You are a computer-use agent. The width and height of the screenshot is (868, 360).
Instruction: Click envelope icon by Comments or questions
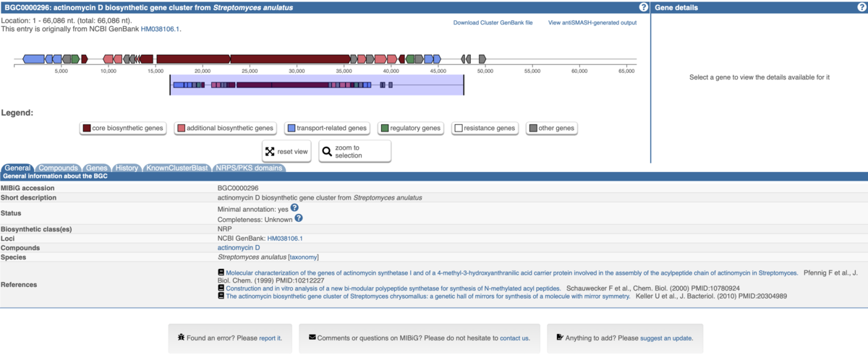tap(312, 338)
